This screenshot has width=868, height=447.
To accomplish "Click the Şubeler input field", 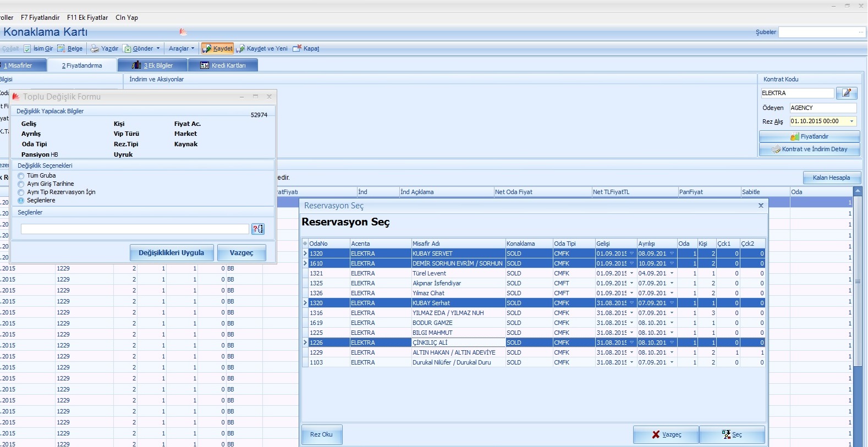I will click(x=817, y=32).
